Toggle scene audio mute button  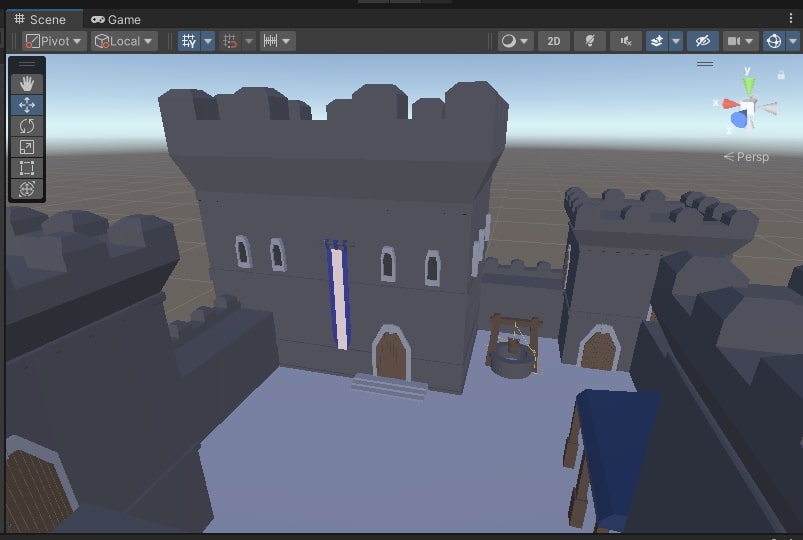626,41
